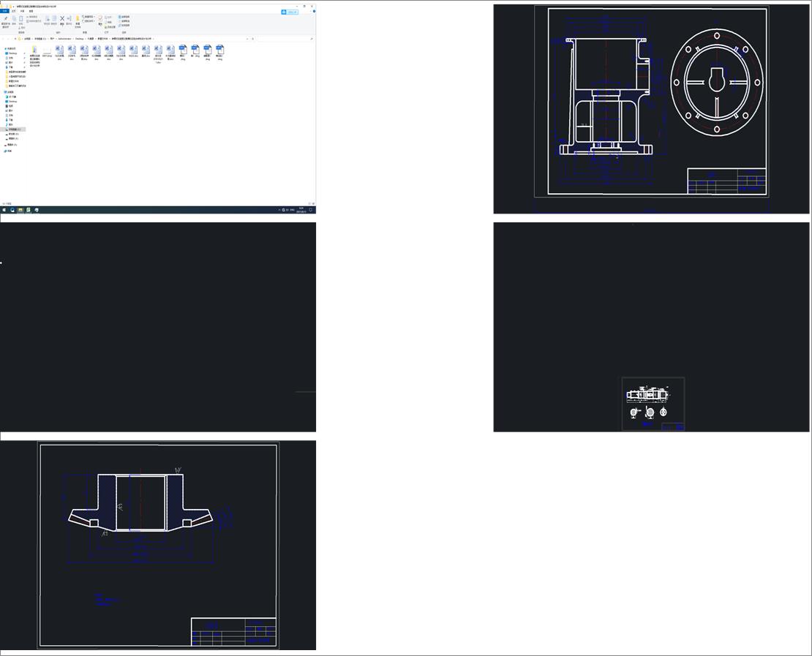Switch to the View ribbon tab
Image resolution: width=812 pixels, height=656 pixels.
pyautogui.click(x=31, y=11)
